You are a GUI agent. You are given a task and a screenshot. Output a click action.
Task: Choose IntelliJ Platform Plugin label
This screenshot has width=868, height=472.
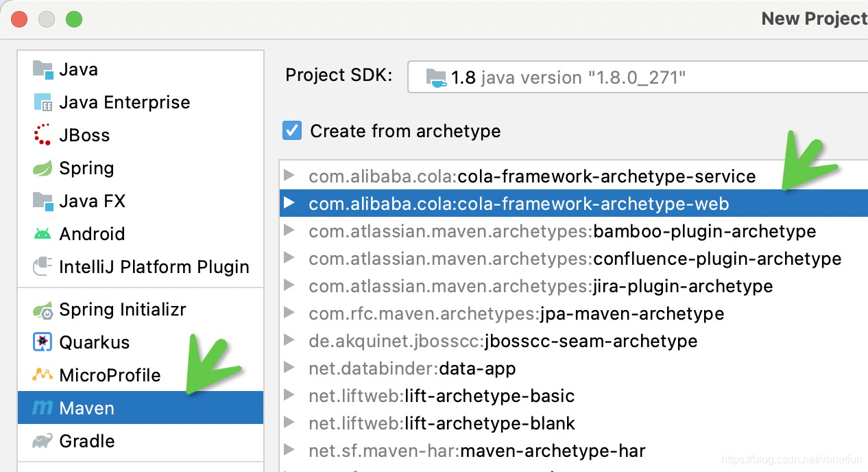click(154, 267)
